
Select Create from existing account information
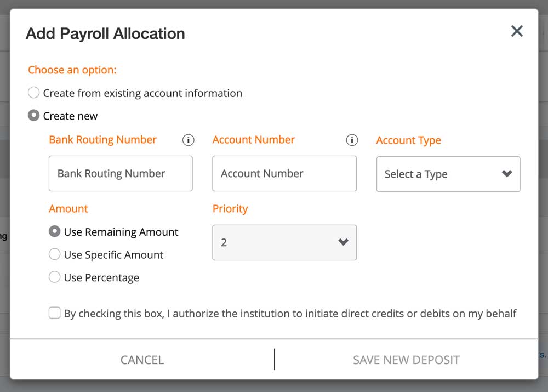pyautogui.click(x=33, y=93)
